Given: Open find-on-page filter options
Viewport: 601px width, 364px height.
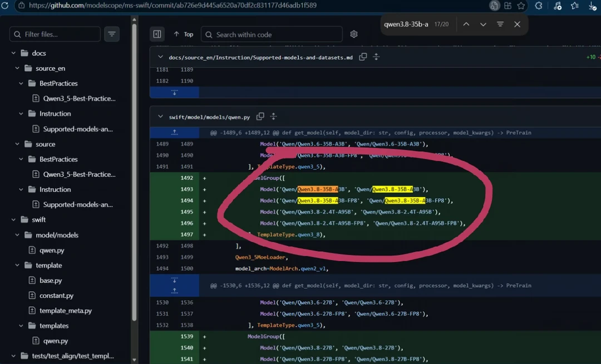Looking at the screenshot, I should [x=500, y=24].
